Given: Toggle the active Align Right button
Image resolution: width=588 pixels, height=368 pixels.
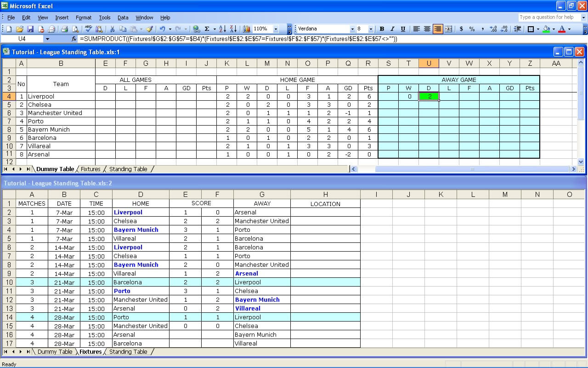Looking at the screenshot, I should 438,29.
